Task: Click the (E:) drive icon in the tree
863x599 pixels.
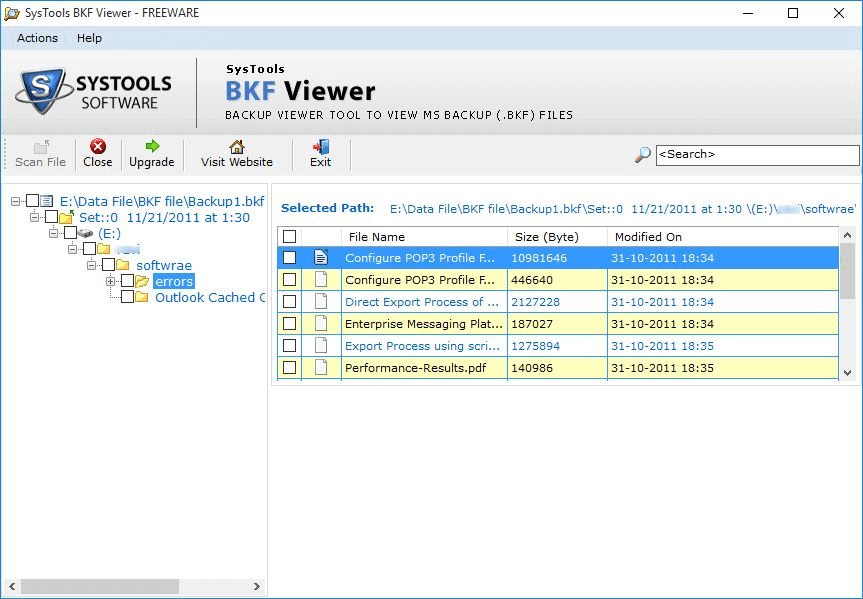Action: [x=85, y=233]
